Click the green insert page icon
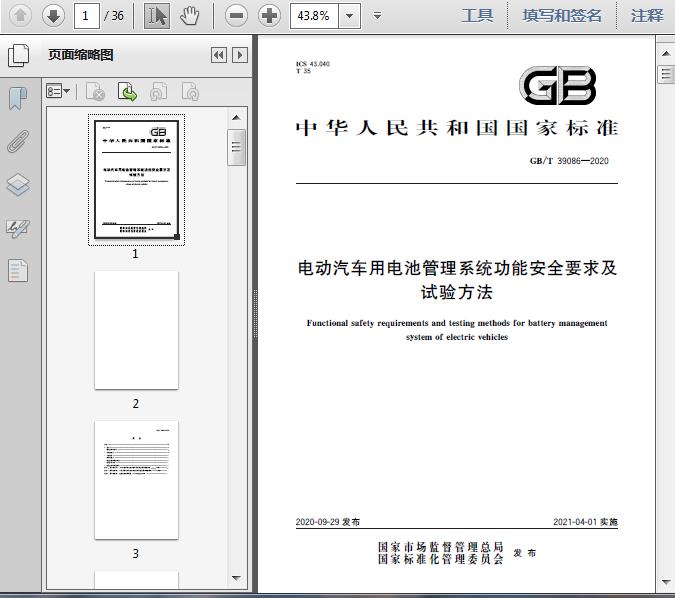Image resolution: width=675 pixels, height=598 pixels. [x=127, y=92]
